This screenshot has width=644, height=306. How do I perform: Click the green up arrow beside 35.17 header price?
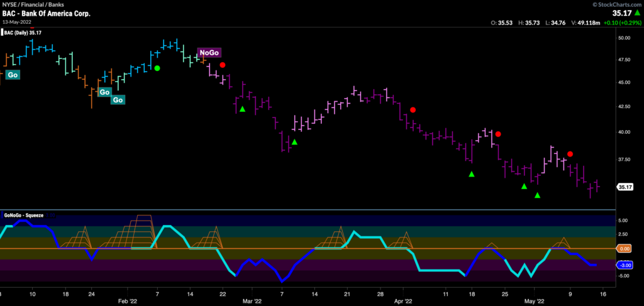click(636, 14)
